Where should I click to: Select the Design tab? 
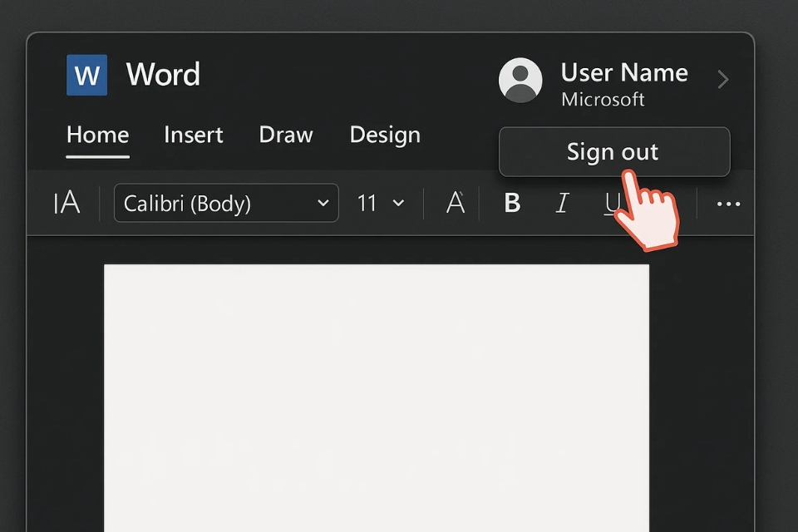point(384,135)
